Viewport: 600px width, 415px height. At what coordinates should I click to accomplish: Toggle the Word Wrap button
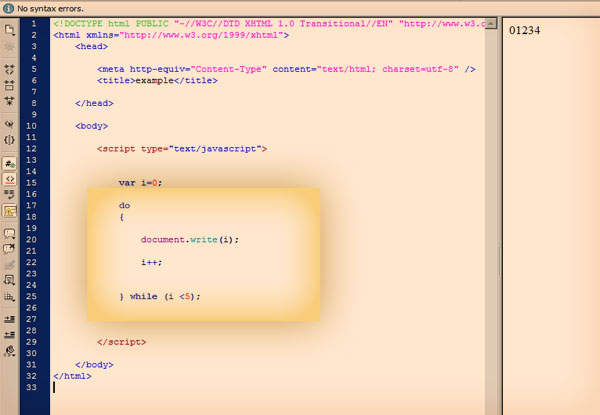coord(9,195)
